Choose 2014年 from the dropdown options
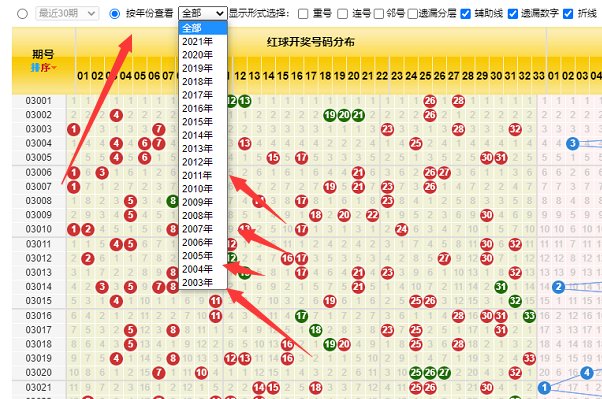Viewport: 602px width, 399px height. click(x=203, y=135)
